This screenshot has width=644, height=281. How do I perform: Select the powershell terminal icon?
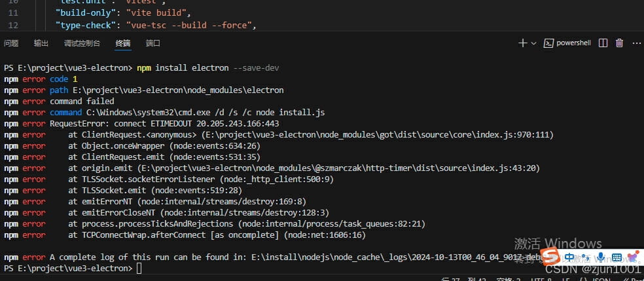tap(548, 43)
